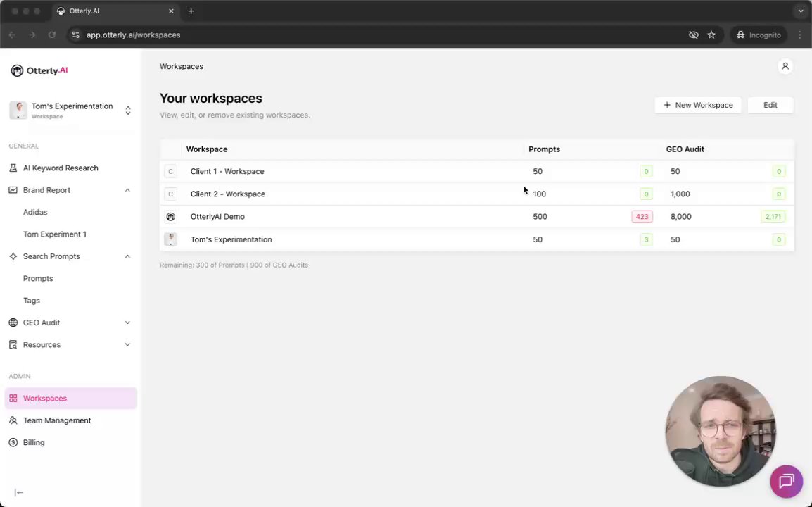This screenshot has height=507, width=812.
Task: Click the tracking protection eye icon
Action: 693,35
